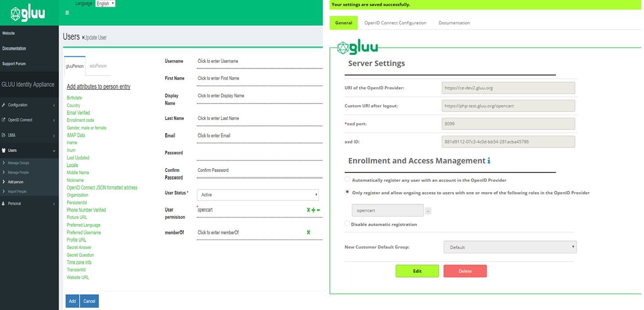Click the Gluu logo above Server Settings
Viewport: 644px width, 310px height.
[x=357, y=47]
